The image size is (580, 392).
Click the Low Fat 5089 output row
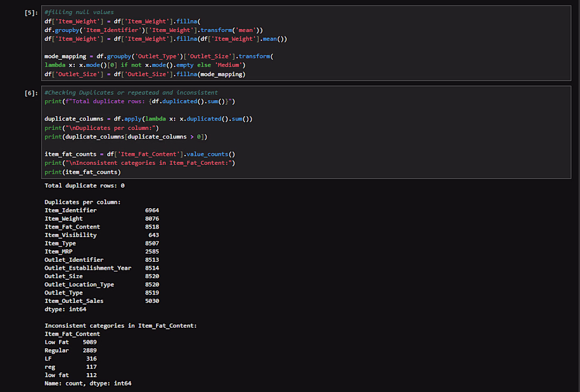coord(71,342)
